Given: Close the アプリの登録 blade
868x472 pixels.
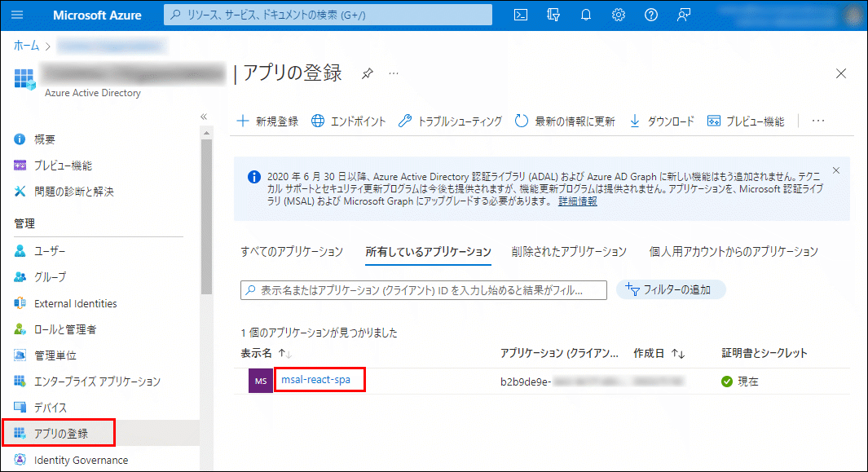Looking at the screenshot, I should tap(841, 73).
